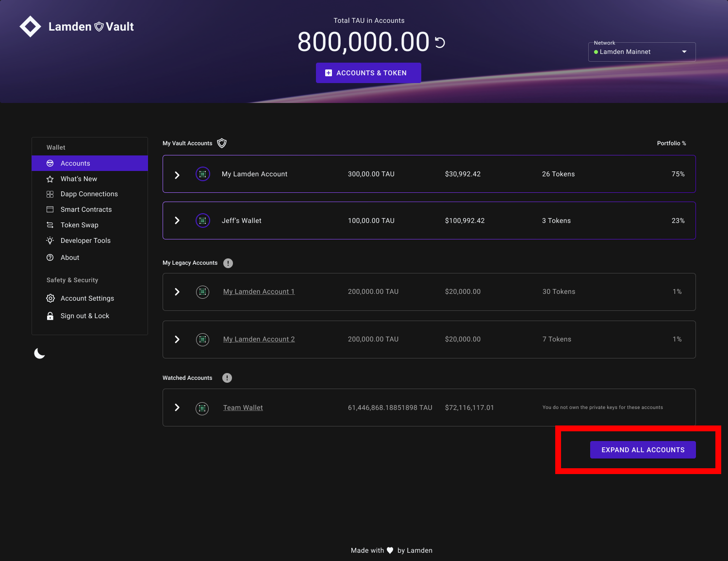Click the Token Swap arrows icon
Viewport: 728px width, 561px height.
pyautogui.click(x=50, y=225)
